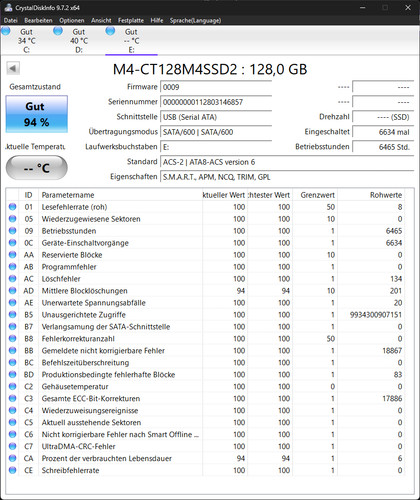Click the CrystalDiskInfo title bar app icon

[8, 7]
